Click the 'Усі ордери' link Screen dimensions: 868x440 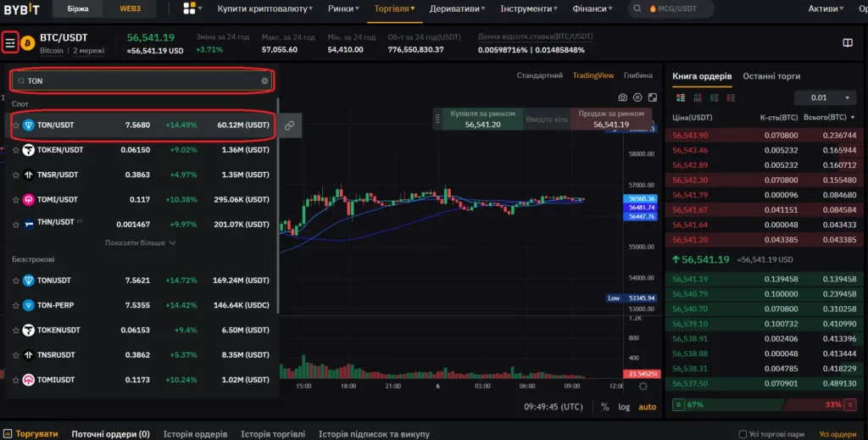[837, 434]
